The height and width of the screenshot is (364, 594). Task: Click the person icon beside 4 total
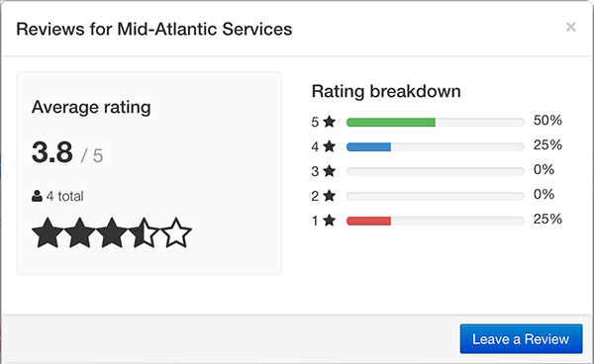pyautogui.click(x=37, y=196)
